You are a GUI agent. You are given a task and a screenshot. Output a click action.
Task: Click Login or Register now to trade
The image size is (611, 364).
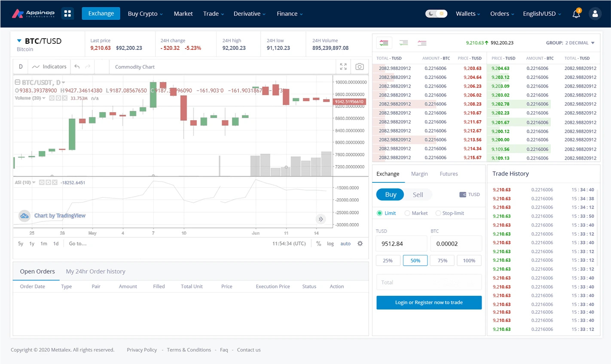pos(429,303)
